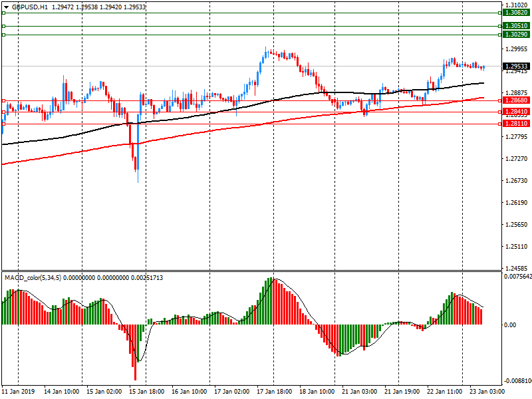Click the 15 Jan 18:00 time axis label

pos(146,391)
